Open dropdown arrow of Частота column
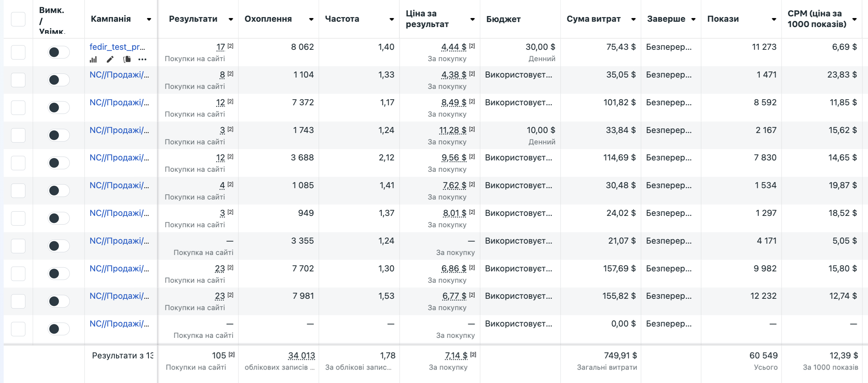Image resolution: width=868 pixels, height=383 pixels. 392,19
